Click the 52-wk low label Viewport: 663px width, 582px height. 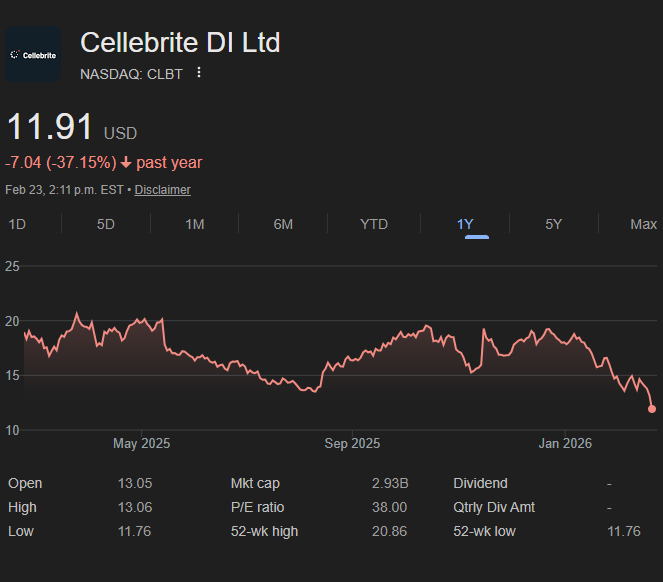(x=485, y=532)
